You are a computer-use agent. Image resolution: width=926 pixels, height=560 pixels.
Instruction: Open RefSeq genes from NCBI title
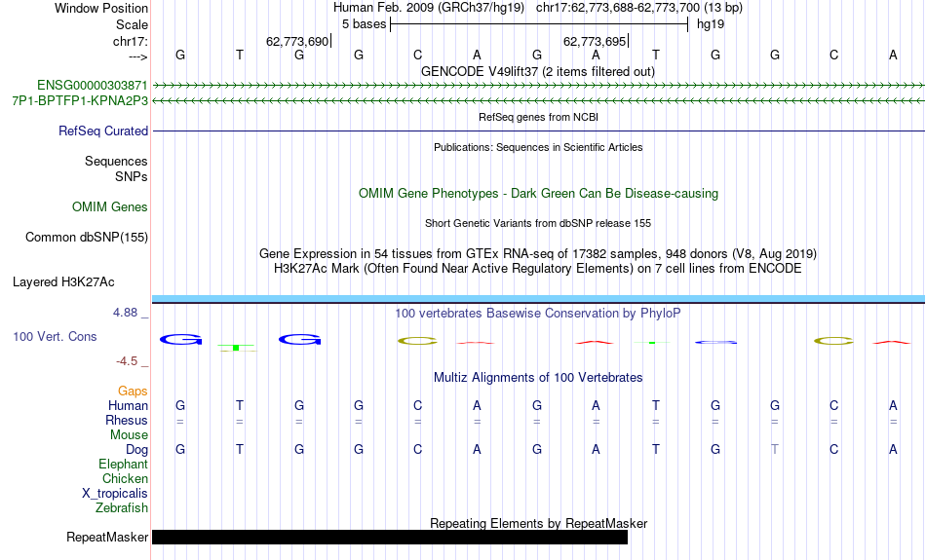[x=538, y=117]
